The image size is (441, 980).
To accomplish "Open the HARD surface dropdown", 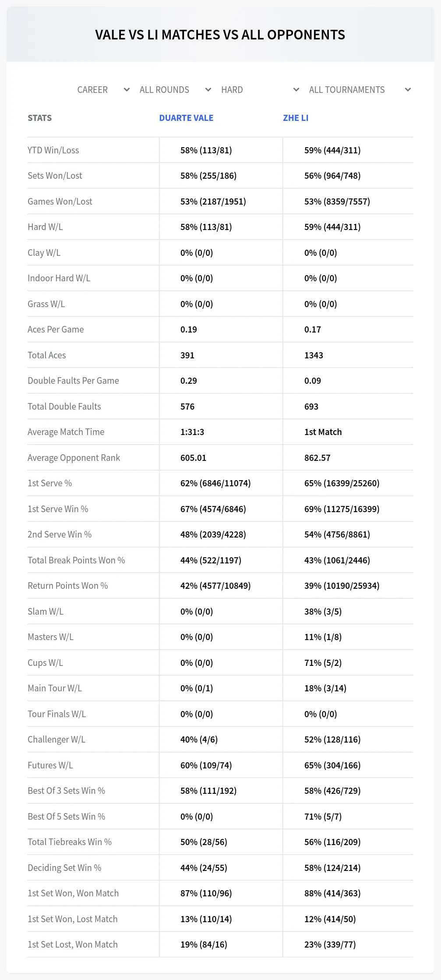I will point(260,90).
